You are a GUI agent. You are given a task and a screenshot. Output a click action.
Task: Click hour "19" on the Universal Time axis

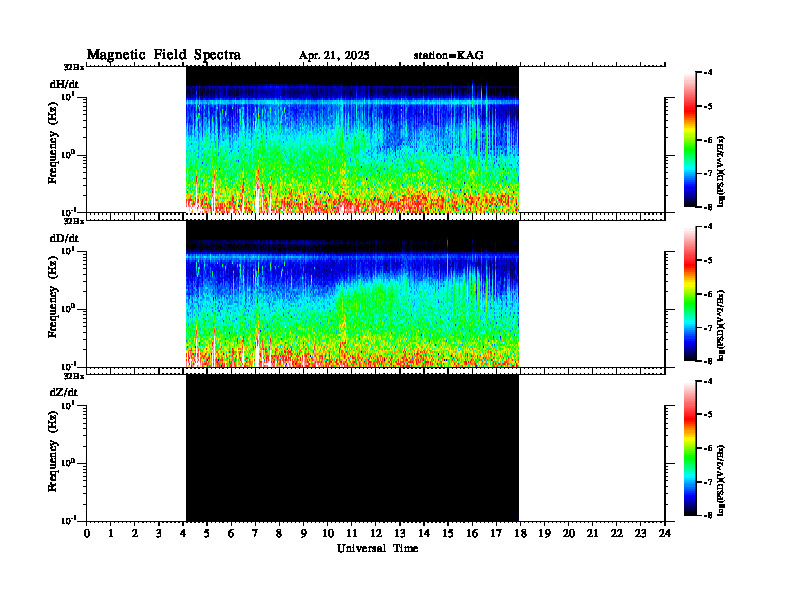tap(544, 534)
